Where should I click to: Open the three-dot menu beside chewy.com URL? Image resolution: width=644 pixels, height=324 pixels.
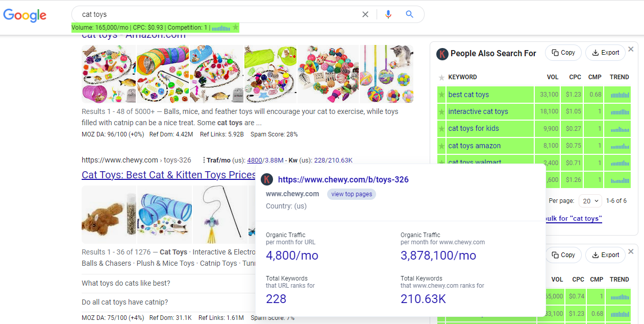tap(204, 160)
